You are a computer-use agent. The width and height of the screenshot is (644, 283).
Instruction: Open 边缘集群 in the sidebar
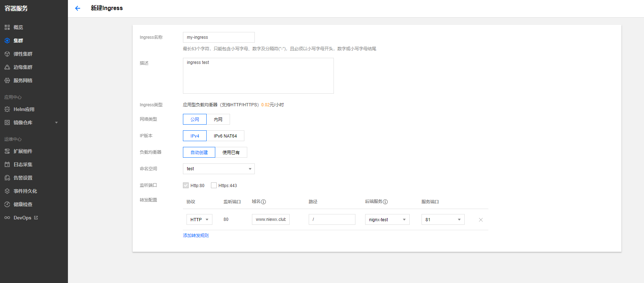coord(23,67)
